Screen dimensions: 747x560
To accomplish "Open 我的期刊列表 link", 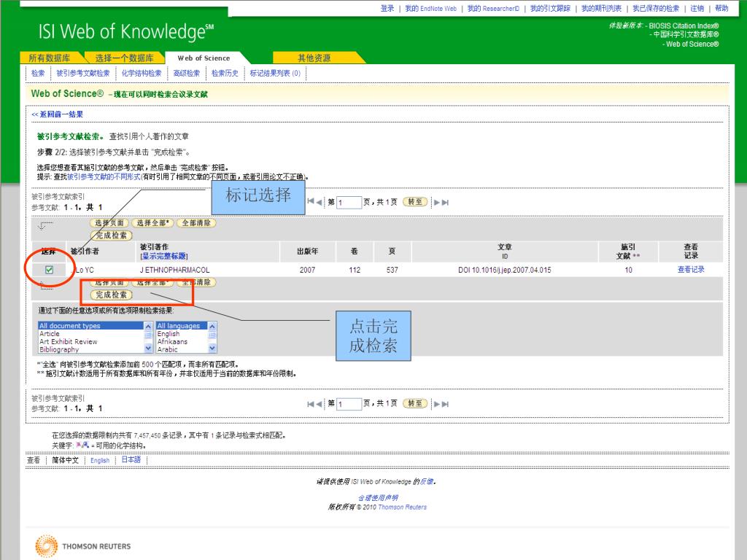I will pos(601,8).
